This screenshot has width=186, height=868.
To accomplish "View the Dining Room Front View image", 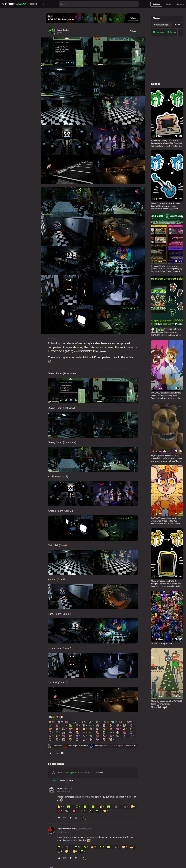I will tap(93, 391).
